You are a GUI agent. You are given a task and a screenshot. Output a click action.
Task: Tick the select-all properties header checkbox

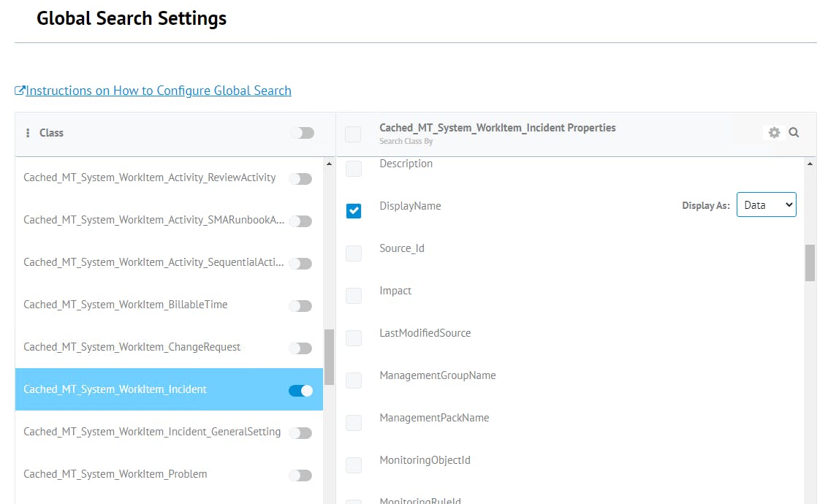pos(353,134)
